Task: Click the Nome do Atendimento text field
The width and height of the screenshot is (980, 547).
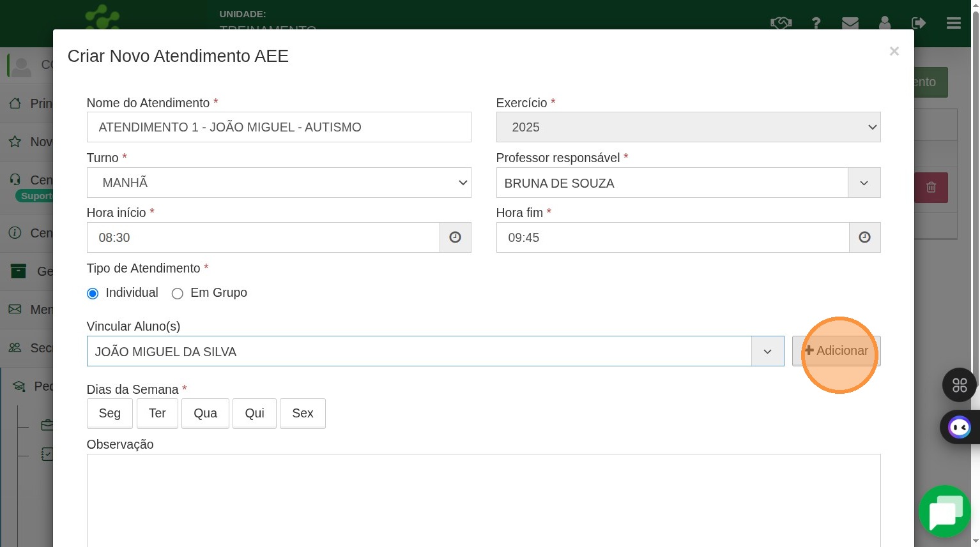Action: tap(279, 127)
